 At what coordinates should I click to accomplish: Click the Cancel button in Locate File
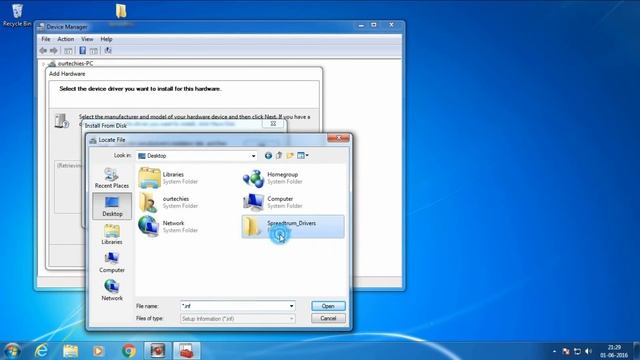tap(328, 318)
